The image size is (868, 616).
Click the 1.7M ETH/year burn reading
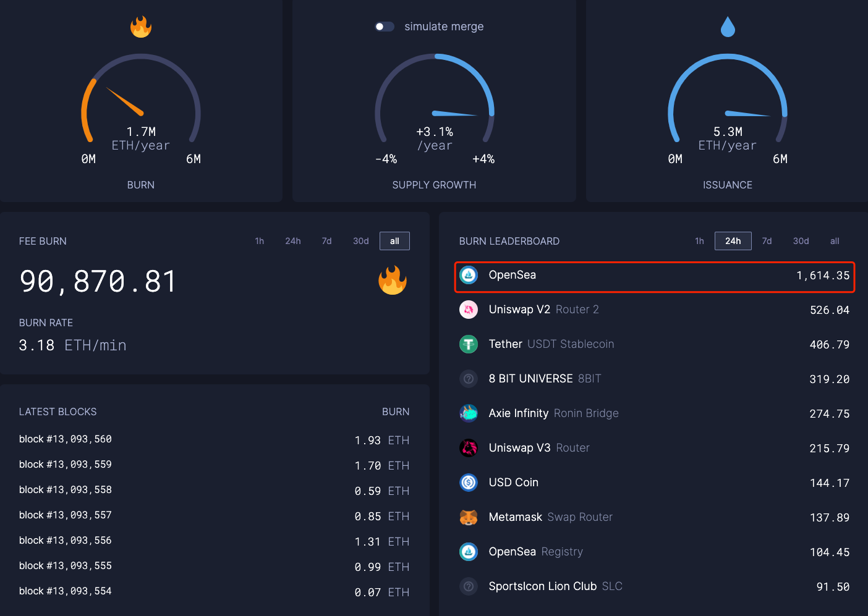click(141, 139)
